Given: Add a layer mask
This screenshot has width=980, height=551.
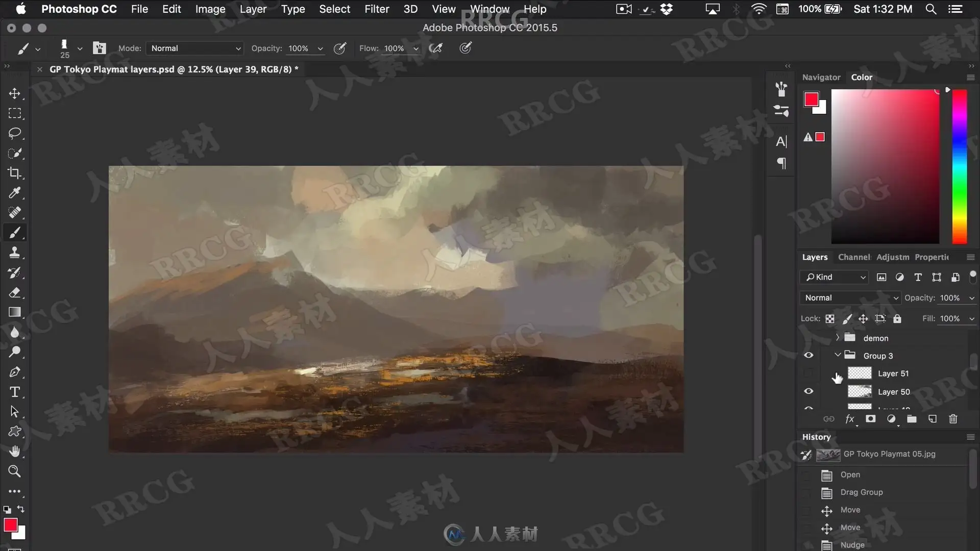Looking at the screenshot, I should click(870, 419).
